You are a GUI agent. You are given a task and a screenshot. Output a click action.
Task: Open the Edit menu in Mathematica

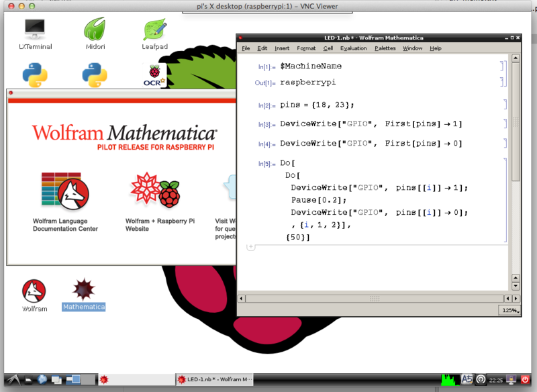[262, 48]
